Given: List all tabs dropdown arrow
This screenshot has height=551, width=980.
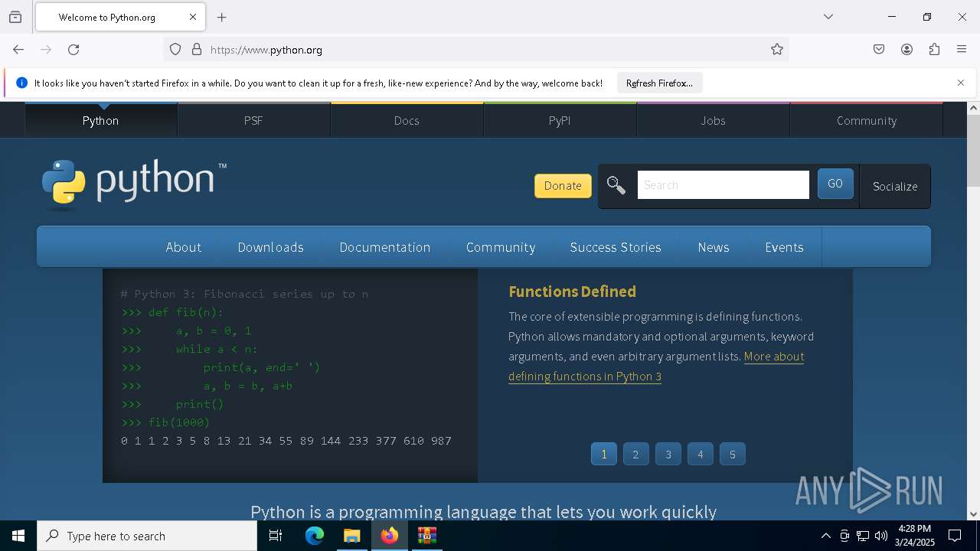Looking at the screenshot, I should (x=828, y=17).
